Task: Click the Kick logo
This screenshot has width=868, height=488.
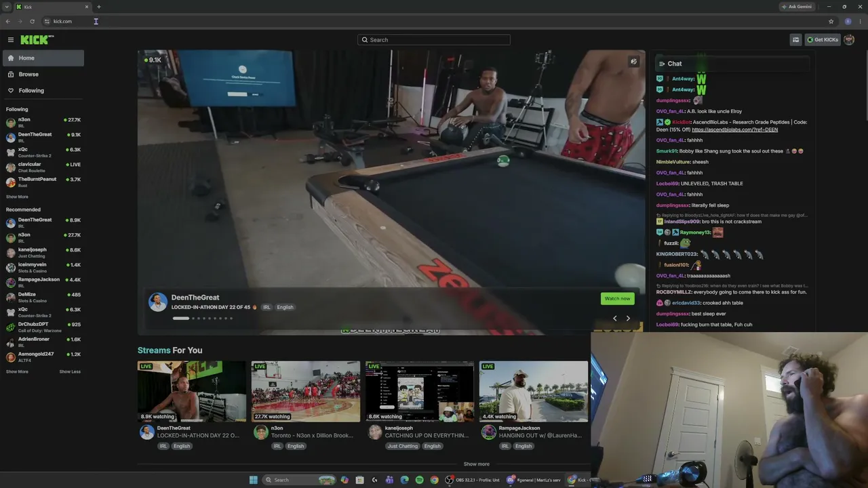Action: coord(37,40)
